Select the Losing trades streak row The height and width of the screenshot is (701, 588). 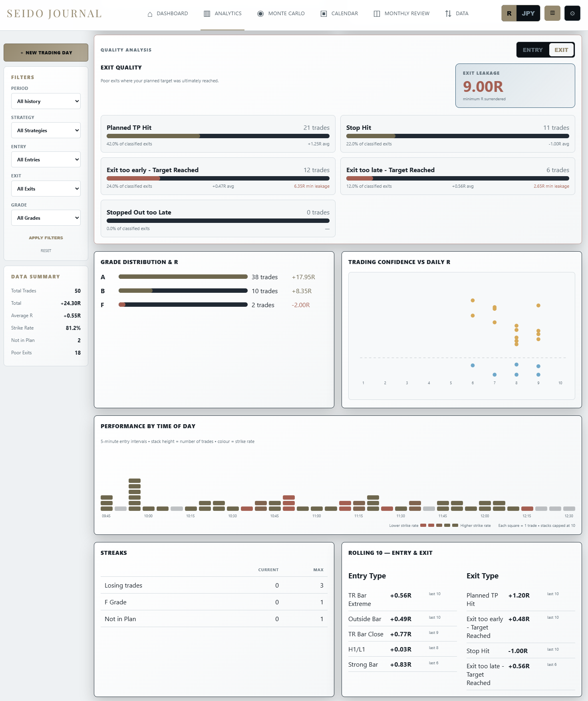[214, 586]
